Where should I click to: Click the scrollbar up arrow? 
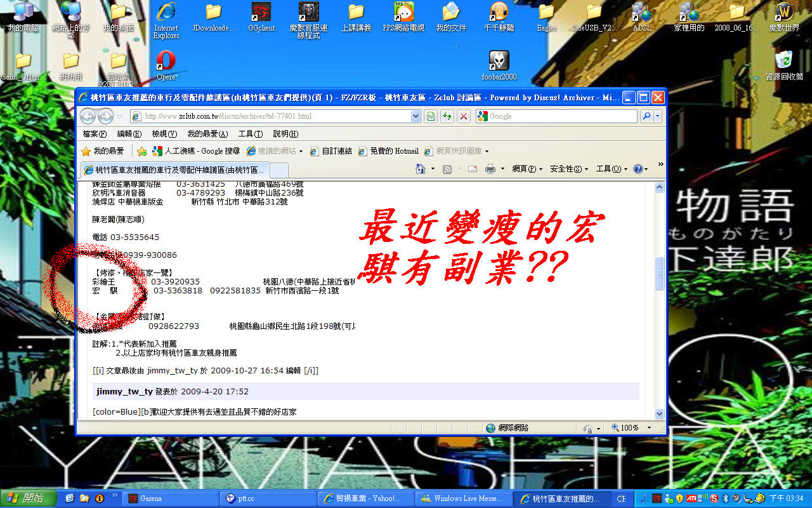660,187
